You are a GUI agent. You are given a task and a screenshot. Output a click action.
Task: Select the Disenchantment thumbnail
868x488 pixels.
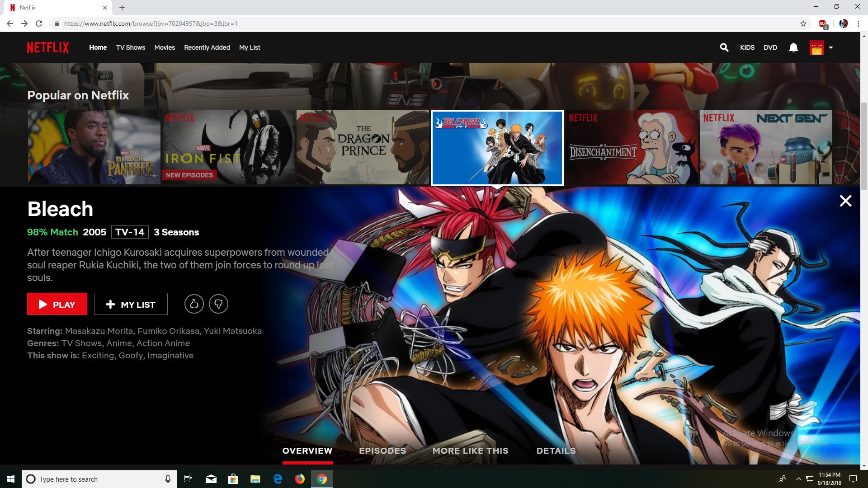[x=632, y=147]
